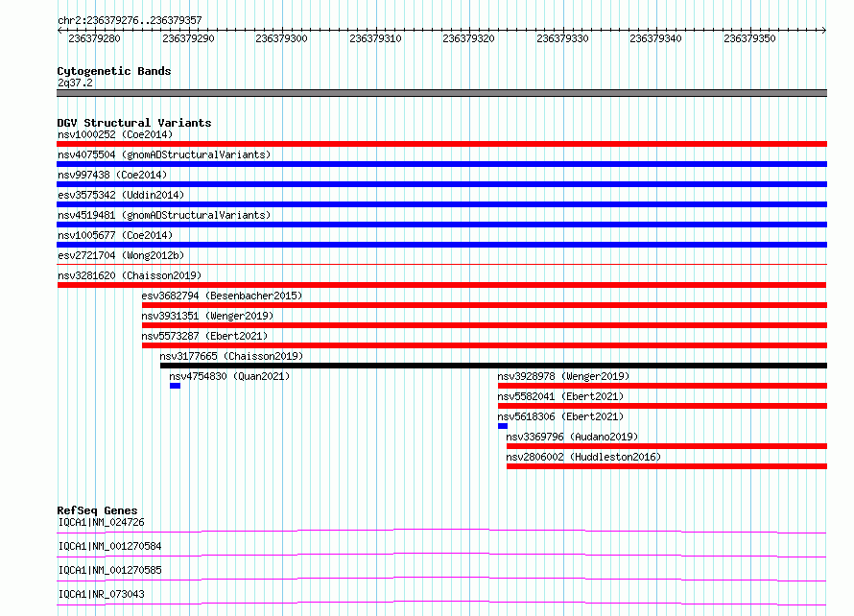Click the blue bar under nsv4075504
The image size is (854, 616).
click(441, 164)
